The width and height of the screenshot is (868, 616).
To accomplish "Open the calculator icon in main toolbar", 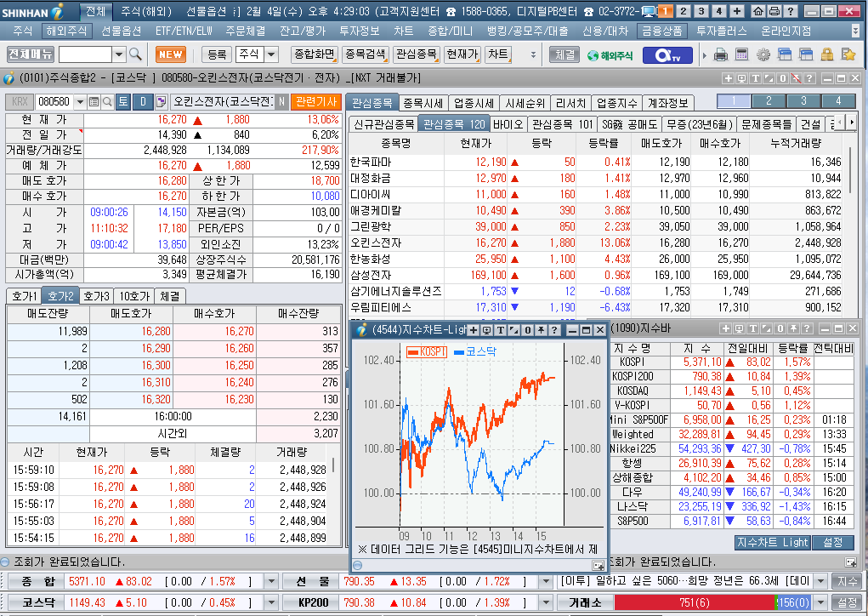I will click(x=742, y=54).
